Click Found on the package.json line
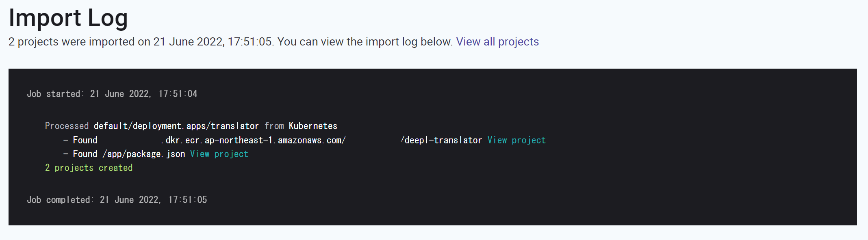This screenshot has height=240, width=868. pyautogui.click(x=85, y=154)
